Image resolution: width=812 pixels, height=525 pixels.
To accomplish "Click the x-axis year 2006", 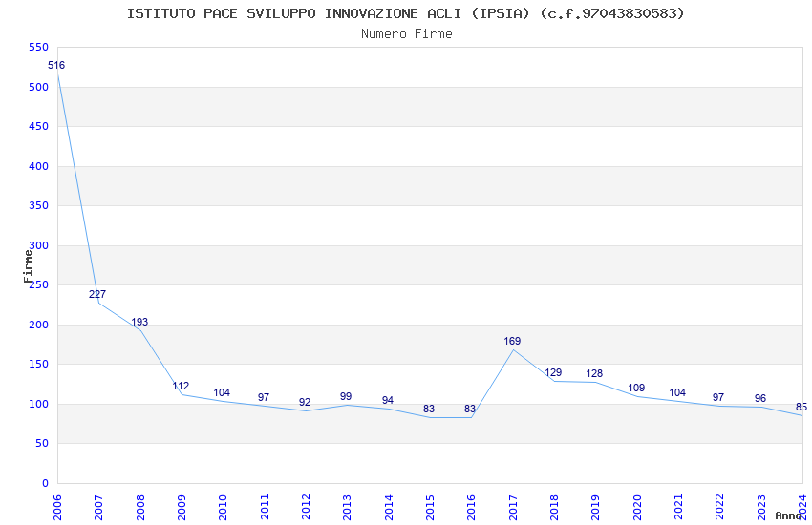I will [x=57, y=508].
